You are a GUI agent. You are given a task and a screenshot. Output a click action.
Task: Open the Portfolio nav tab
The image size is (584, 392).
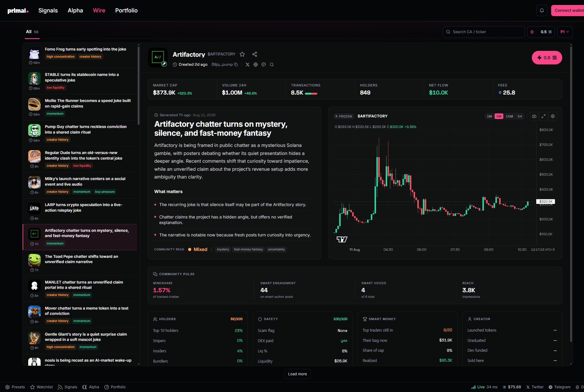pos(126,11)
